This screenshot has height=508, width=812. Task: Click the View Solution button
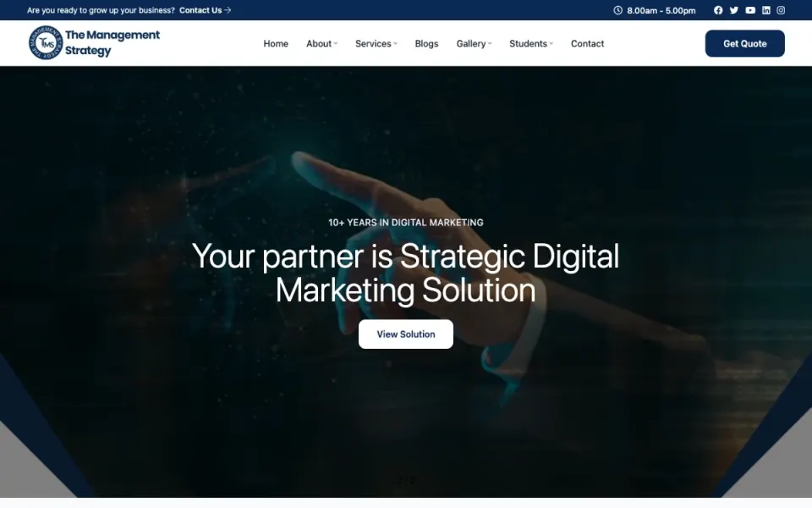pos(405,334)
